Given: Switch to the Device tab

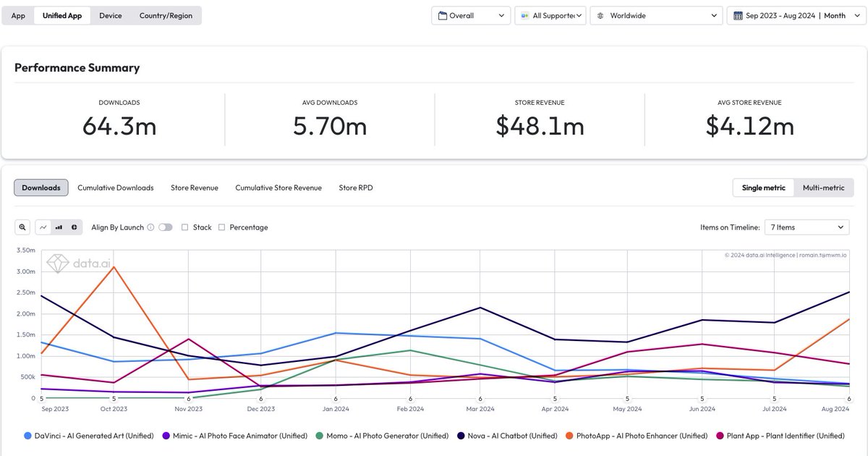Looking at the screenshot, I should [x=111, y=15].
